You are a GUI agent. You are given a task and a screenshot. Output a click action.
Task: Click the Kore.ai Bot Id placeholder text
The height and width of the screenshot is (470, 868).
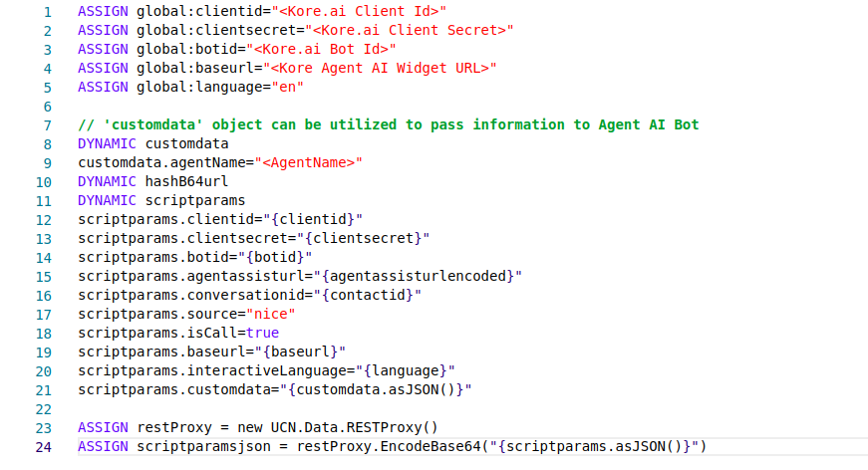point(321,49)
